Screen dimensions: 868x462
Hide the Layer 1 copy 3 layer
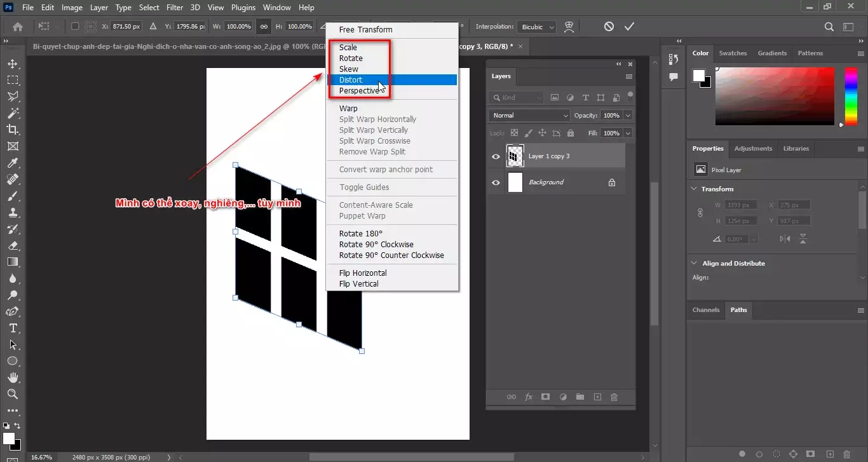pos(496,156)
